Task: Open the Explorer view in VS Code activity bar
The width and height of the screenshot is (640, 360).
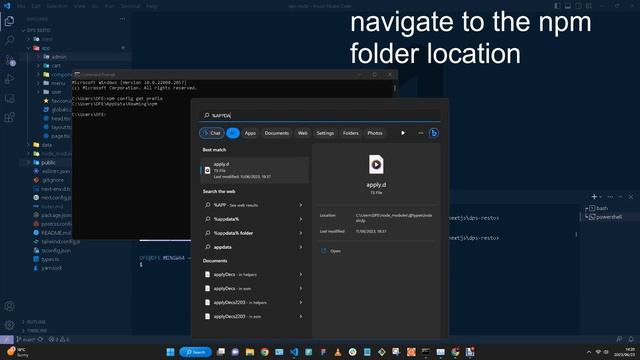Action: pos(9,21)
